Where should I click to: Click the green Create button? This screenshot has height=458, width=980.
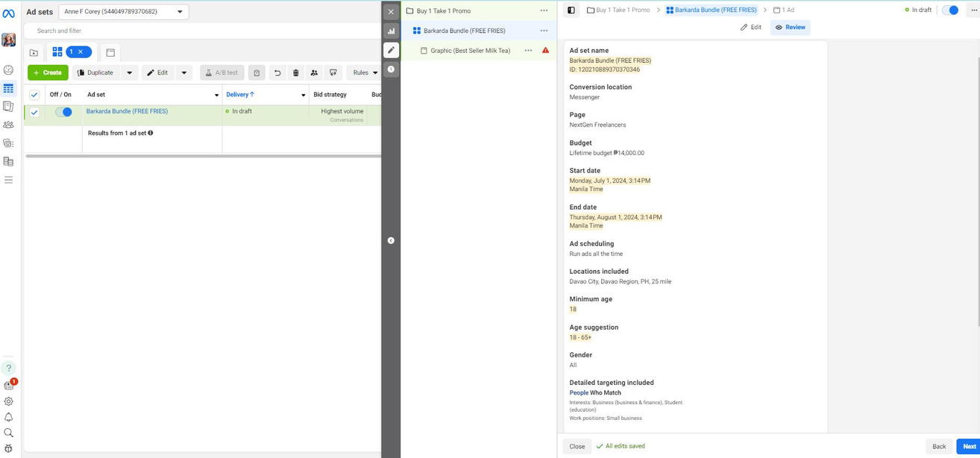pos(48,72)
